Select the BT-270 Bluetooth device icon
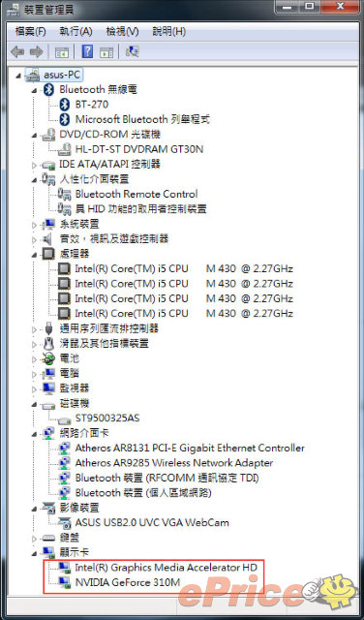 pos(65,105)
